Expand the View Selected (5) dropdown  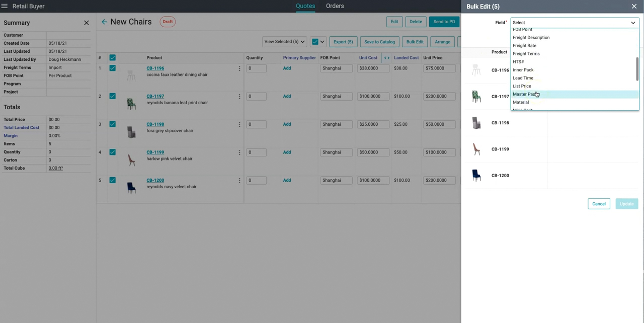284,42
